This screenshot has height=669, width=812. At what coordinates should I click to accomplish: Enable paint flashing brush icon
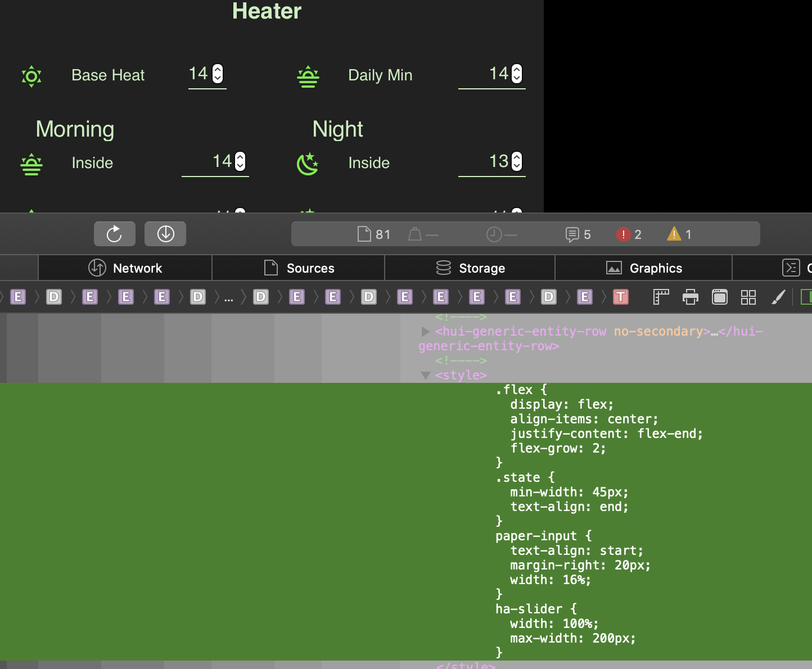(x=778, y=297)
